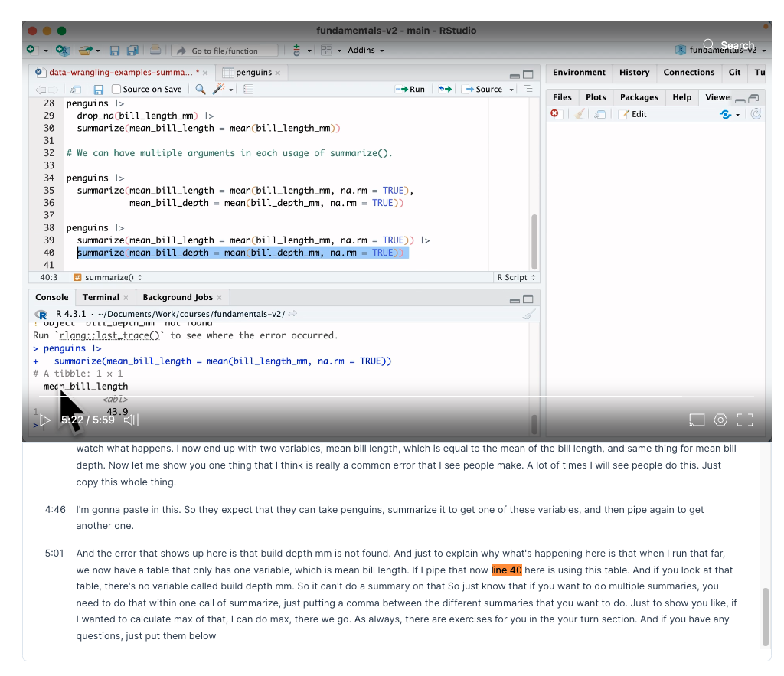The height and width of the screenshot is (676, 784).
Task: Open the Connections tab
Action: pos(688,73)
